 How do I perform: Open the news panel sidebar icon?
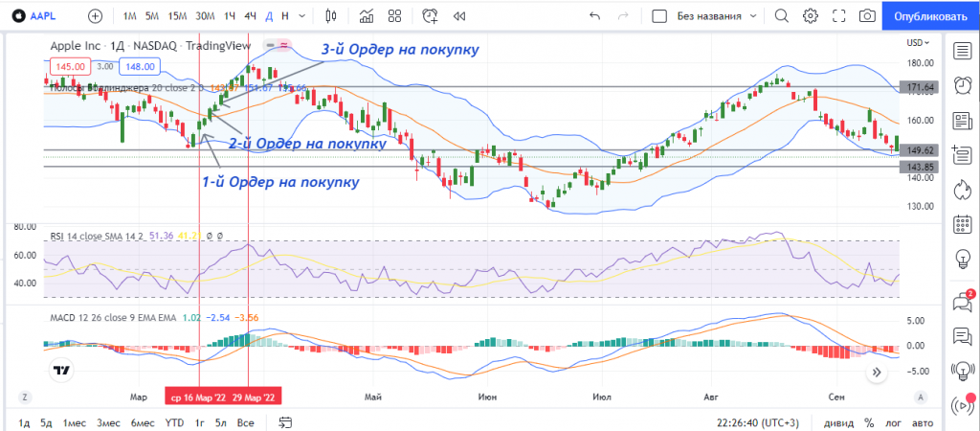pyautogui.click(x=963, y=120)
